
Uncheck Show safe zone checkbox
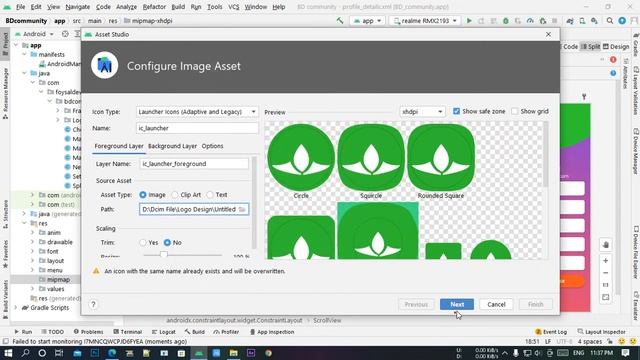pyautogui.click(x=456, y=111)
